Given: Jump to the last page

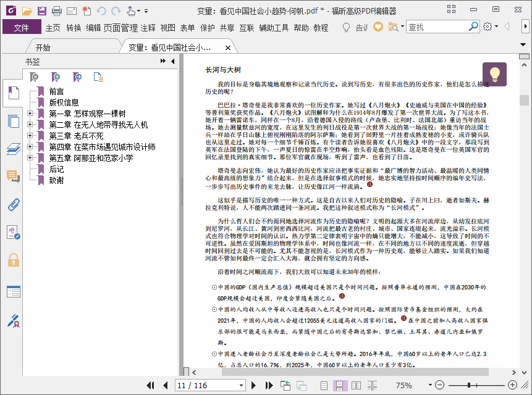Looking at the screenshot, I should pyautogui.click(x=269, y=385).
